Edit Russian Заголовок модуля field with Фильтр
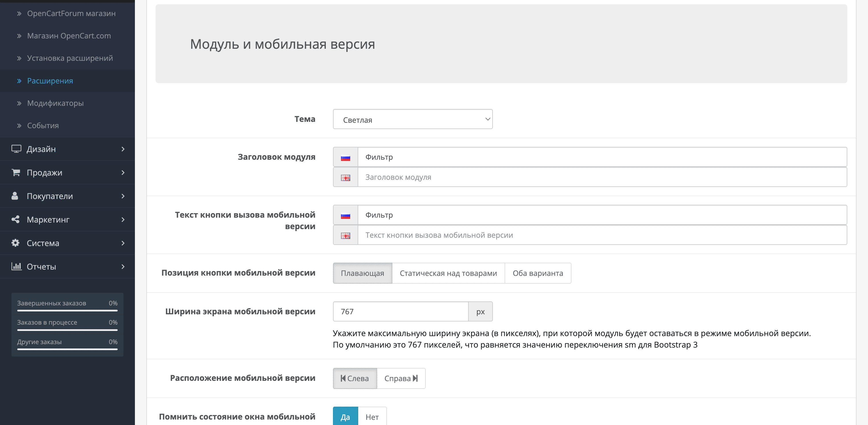The image size is (868, 425). pyautogui.click(x=602, y=157)
